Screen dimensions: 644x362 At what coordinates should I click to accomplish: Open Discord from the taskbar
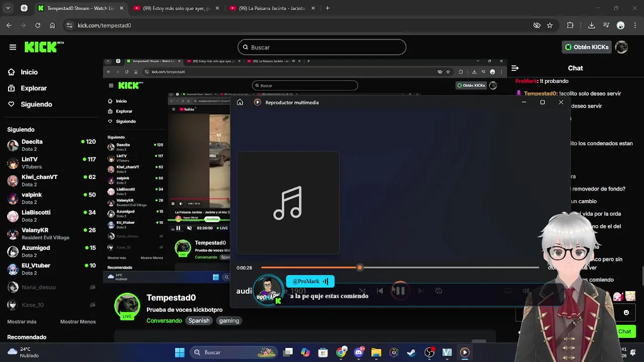pyautogui.click(x=359, y=352)
